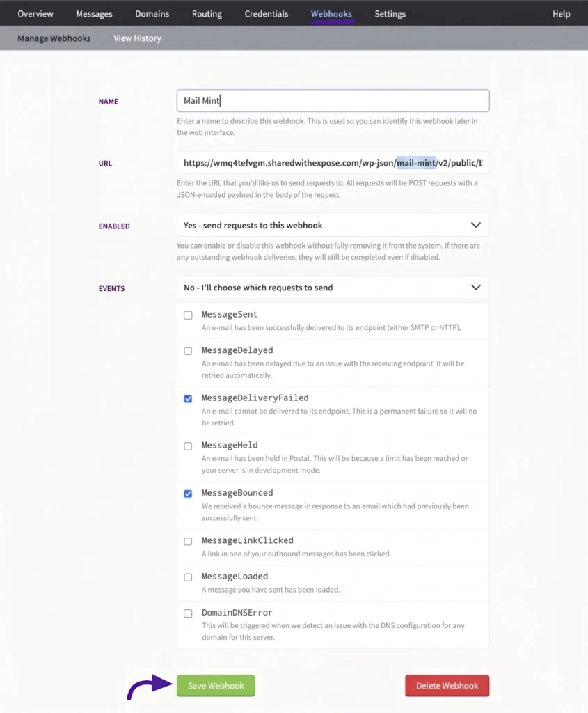Save the webhook configuration
Viewport: 588px width, 713px height.
[215, 685]
